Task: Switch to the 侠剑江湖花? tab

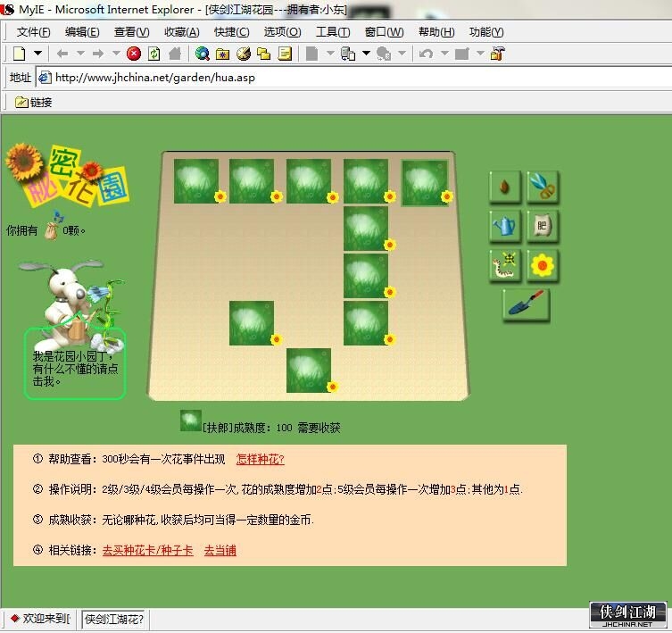Action: [114, 619]
